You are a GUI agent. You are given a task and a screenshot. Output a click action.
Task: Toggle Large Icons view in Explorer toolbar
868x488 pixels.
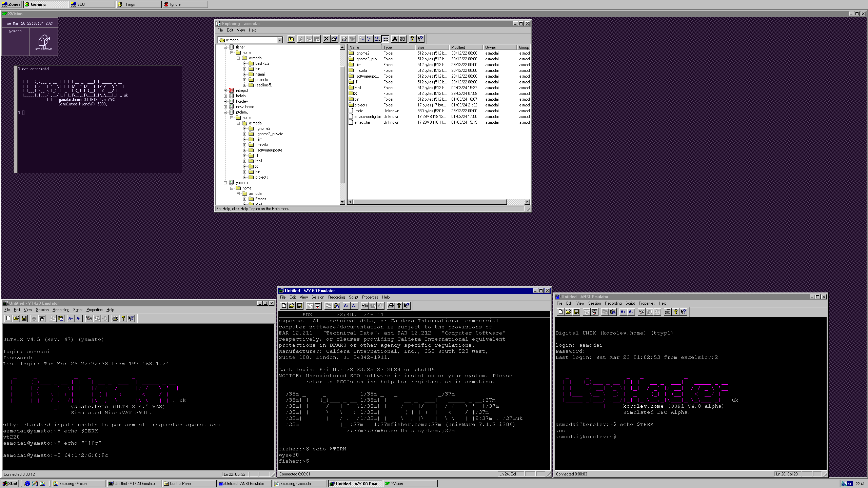(x=361, y=39)
